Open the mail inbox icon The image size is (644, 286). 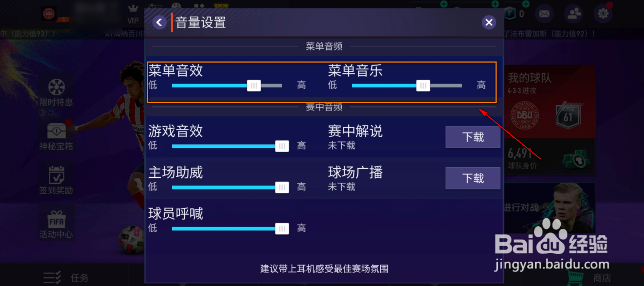tap(544, 14)
